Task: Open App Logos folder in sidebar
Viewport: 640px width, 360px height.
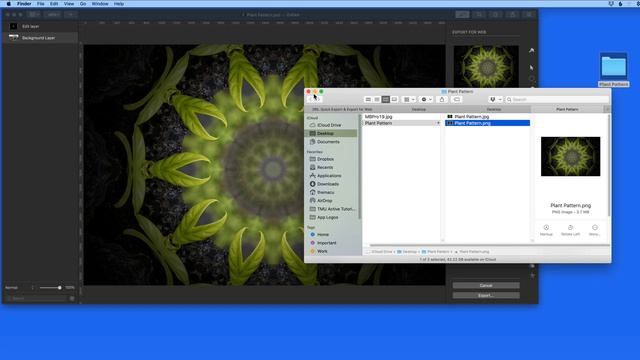Action: tap(327, 217)
